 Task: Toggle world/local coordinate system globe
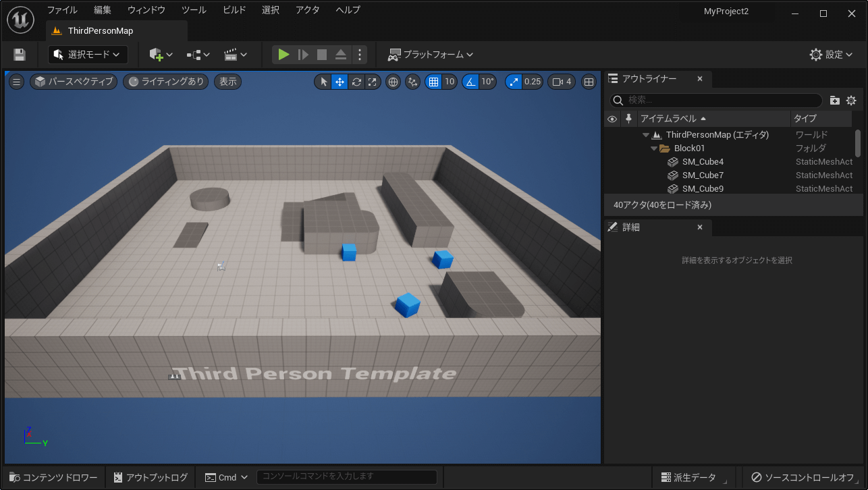[x=394, y=82]
